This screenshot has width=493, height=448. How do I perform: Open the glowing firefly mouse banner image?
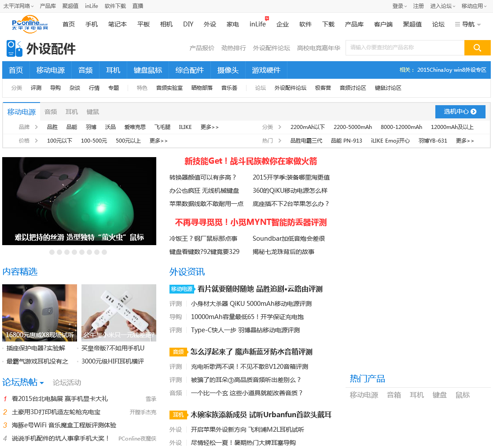coord(79,201)
